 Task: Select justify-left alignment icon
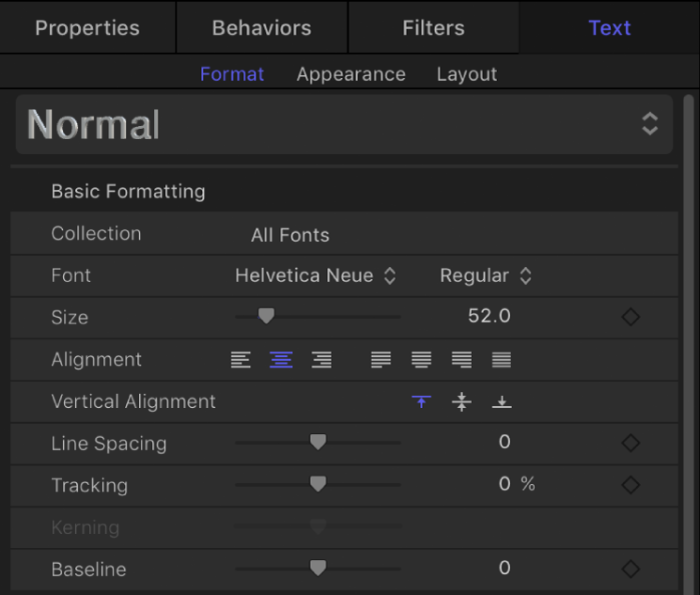[x=381, y=359]
